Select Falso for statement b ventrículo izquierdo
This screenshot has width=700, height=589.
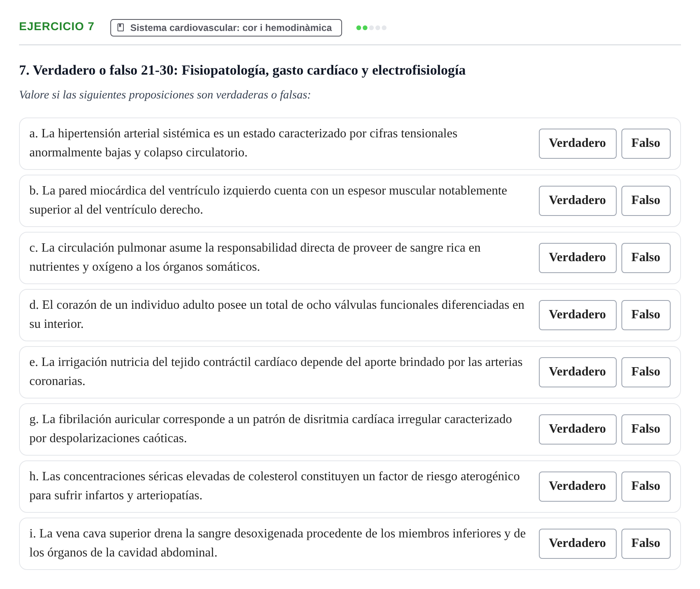click(646, 200)
